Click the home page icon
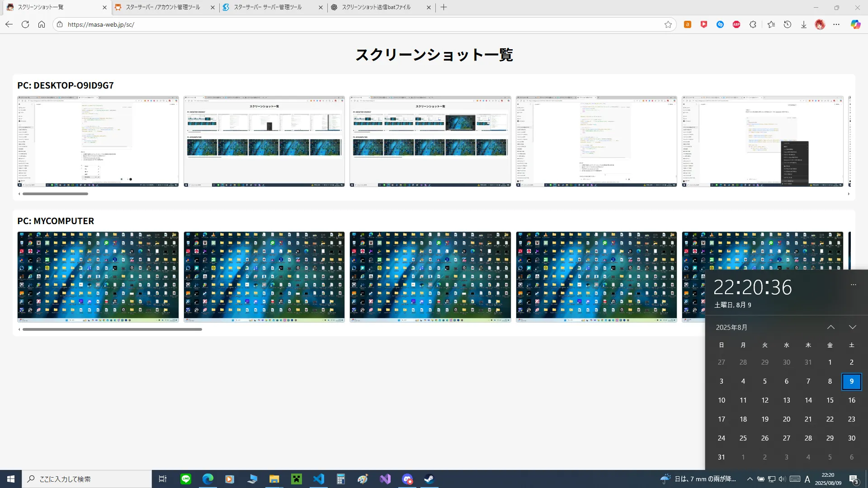Image resolution: width=868 pixels, height=488 pixels. click(x=42, y=24)
